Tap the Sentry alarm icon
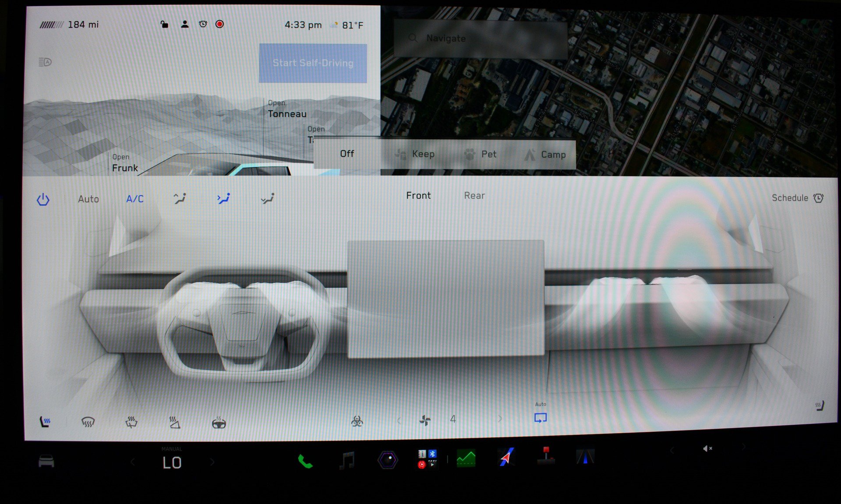The image size is (841, 504). click(203, 24)
